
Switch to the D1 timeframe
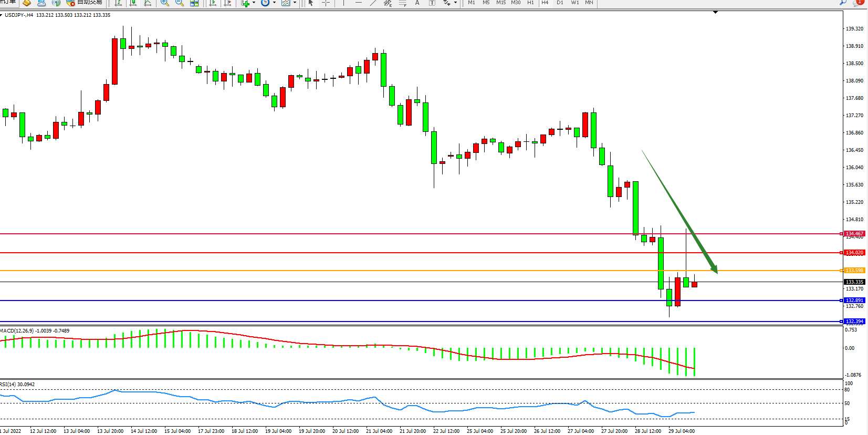560,3
